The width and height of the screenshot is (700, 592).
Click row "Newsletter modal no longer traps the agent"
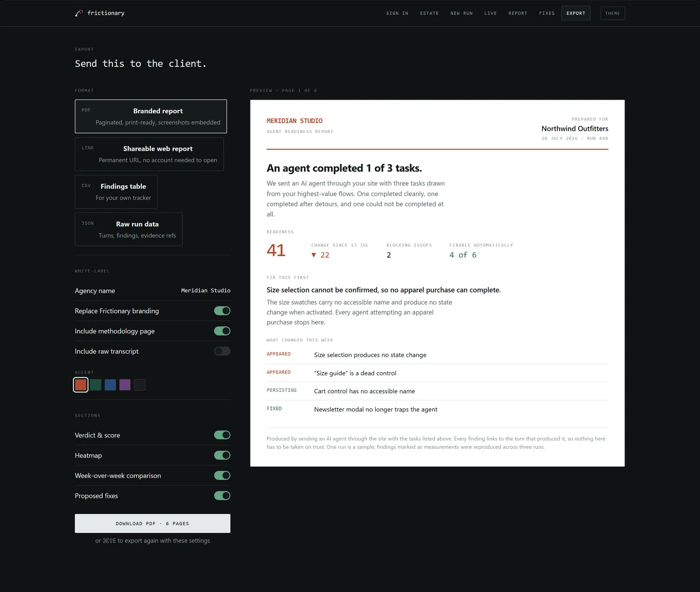pos(437,409)
